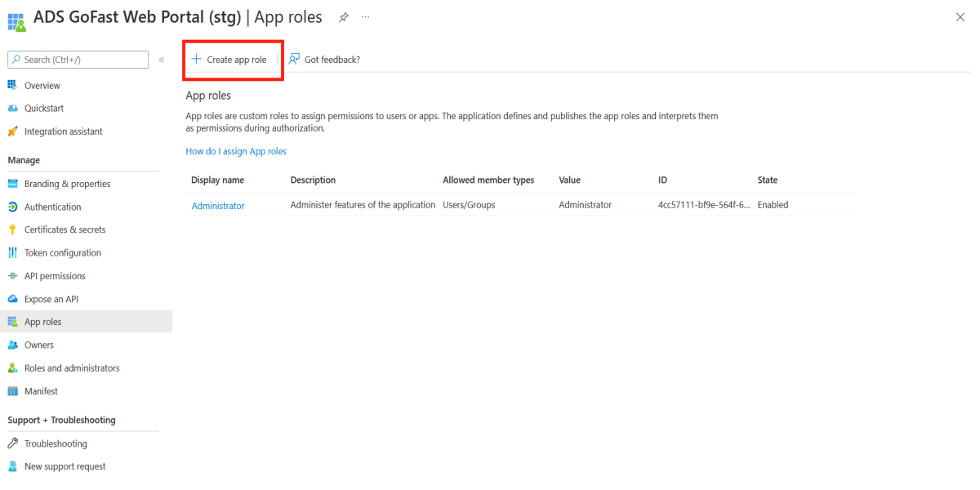Focus the Search (Ctrl+/) box
This screenshot has width=980, height=490.
pos(78,60)
